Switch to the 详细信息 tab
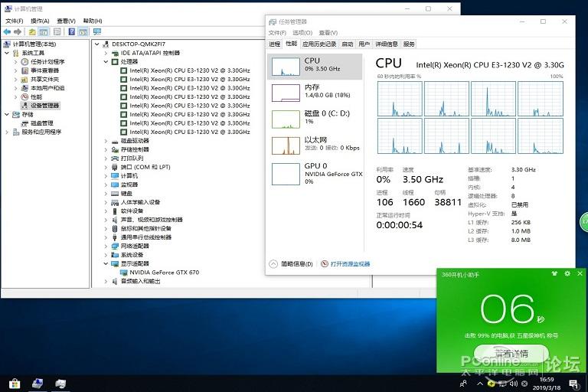Screen dimensions: 588x392 point(386,44)
